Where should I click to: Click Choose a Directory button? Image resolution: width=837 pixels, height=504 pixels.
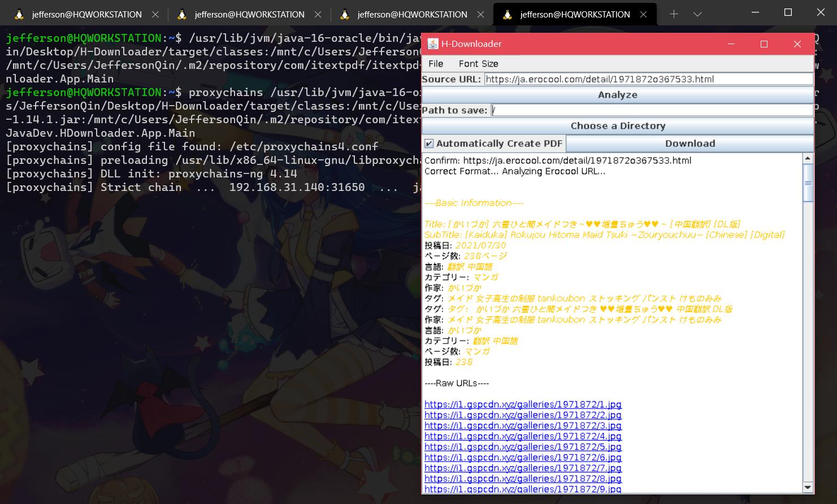pyautogui.click(x=618, y=126)
